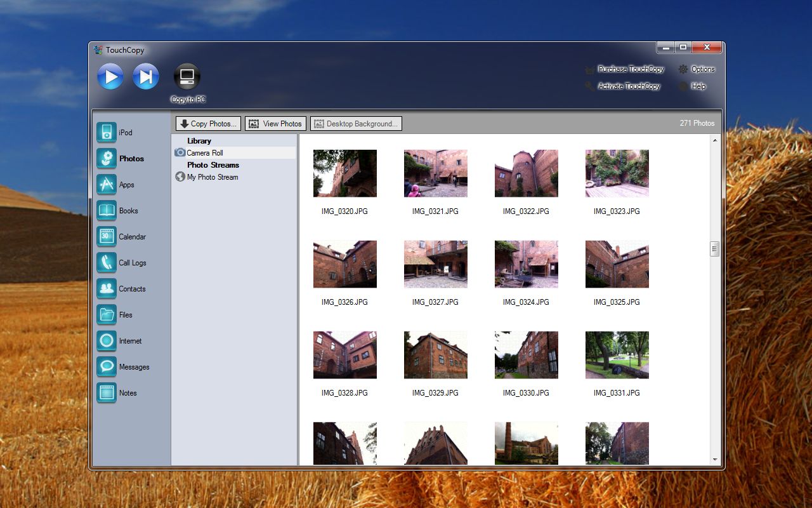
Task: Click the Skip to next track button
Action: [146, 77]
